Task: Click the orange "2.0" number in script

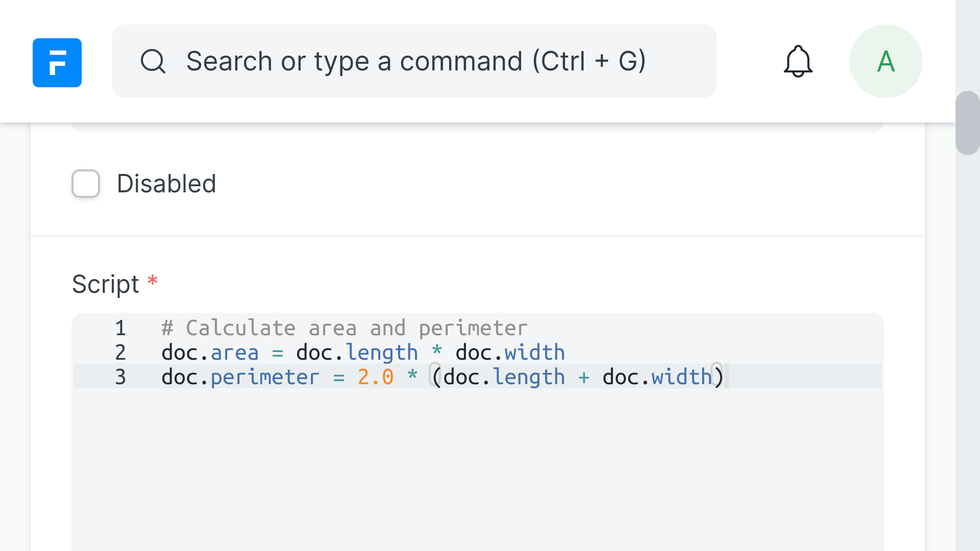Action: click(375, 377)
